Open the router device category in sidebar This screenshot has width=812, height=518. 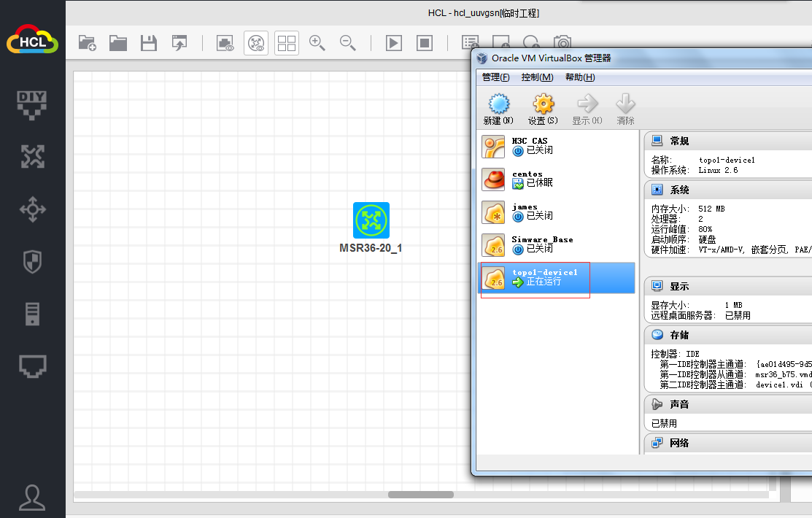(33, 156)
